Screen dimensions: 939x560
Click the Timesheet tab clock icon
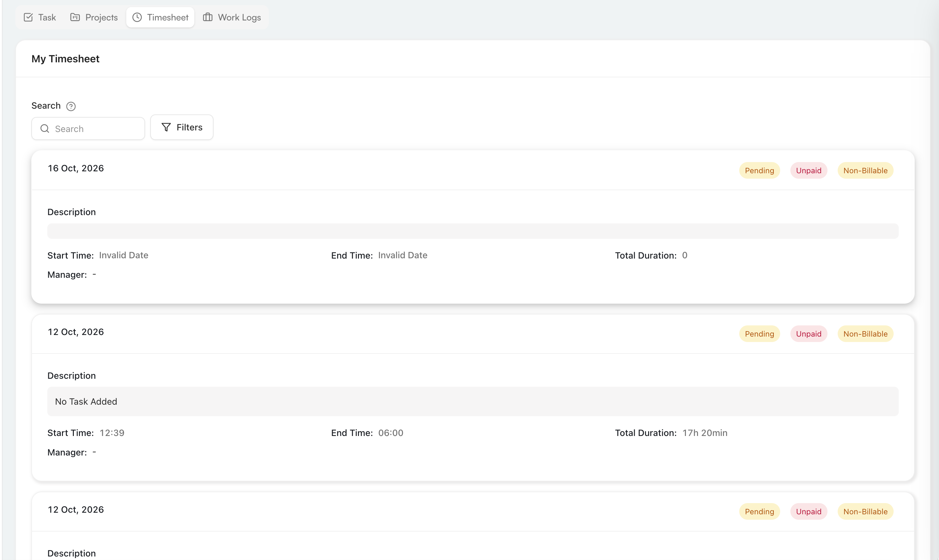tap(137, 17)
